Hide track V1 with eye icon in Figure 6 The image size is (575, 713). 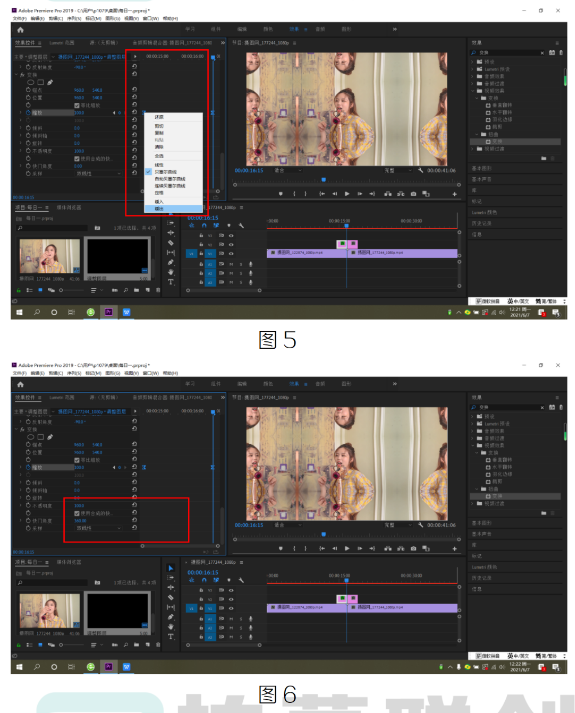pyautogui.click(x=231, y=608)
